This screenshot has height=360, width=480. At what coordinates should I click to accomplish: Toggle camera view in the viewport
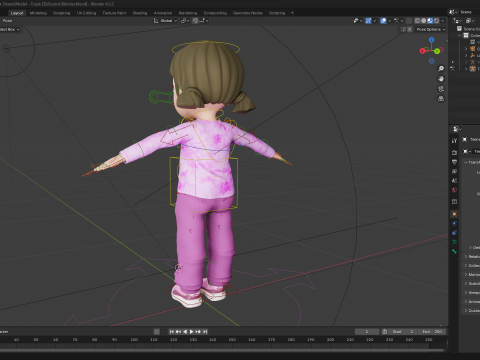click(441, 89)
